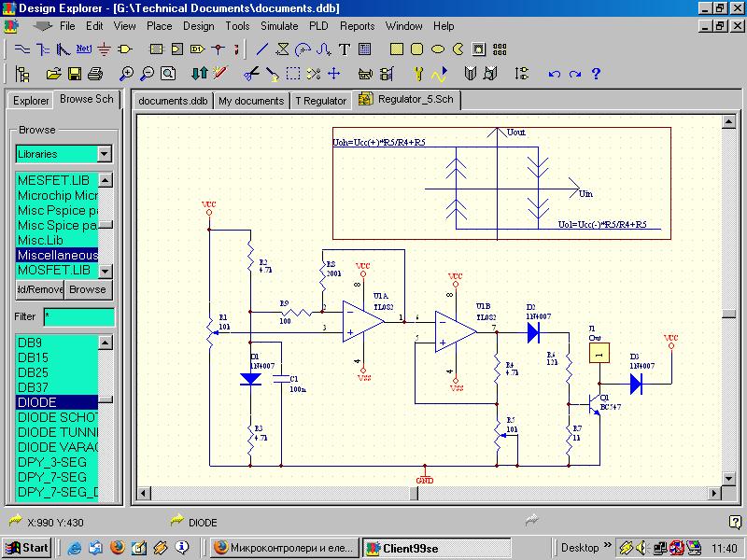This screenshot has width=747, height=560.
Task: Open the Simulate menu
Action: [279, 26]
